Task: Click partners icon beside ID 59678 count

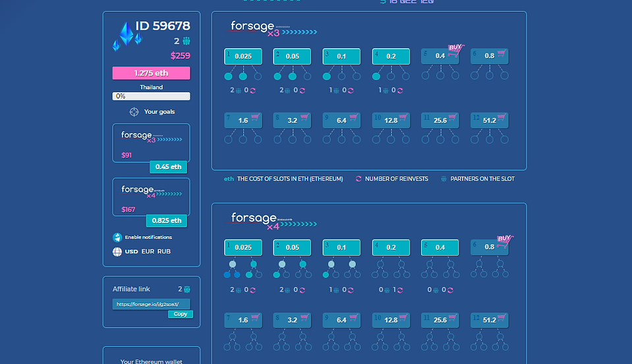Action: tap(187, 41)
